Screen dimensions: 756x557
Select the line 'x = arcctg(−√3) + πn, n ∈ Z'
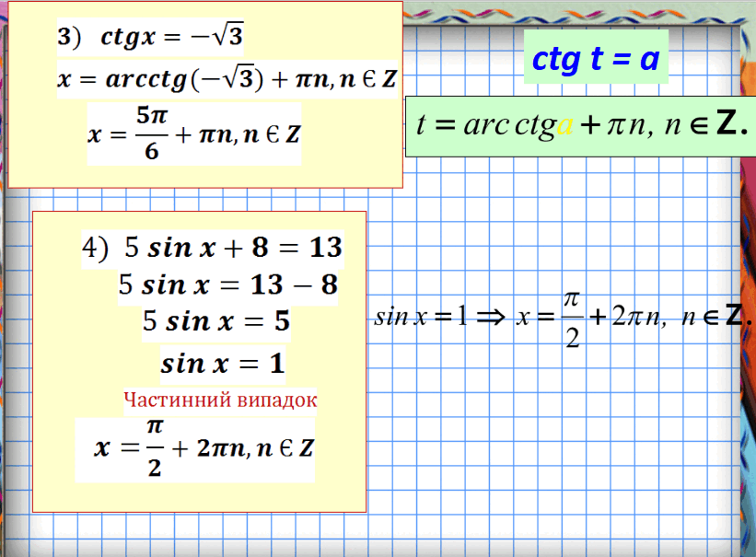tap(227, 79)
